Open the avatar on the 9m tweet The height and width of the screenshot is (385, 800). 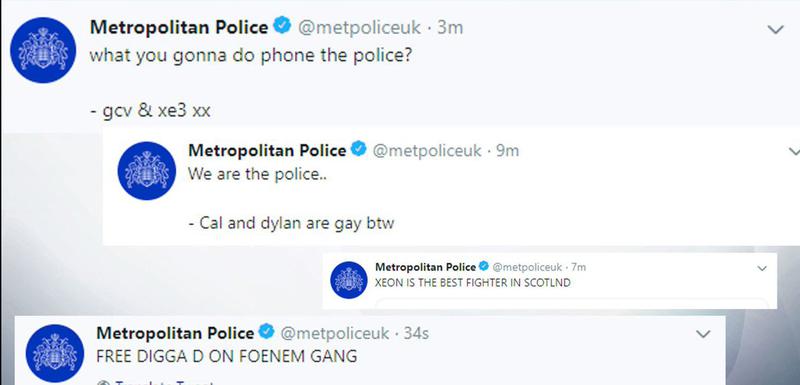point(147,171)
